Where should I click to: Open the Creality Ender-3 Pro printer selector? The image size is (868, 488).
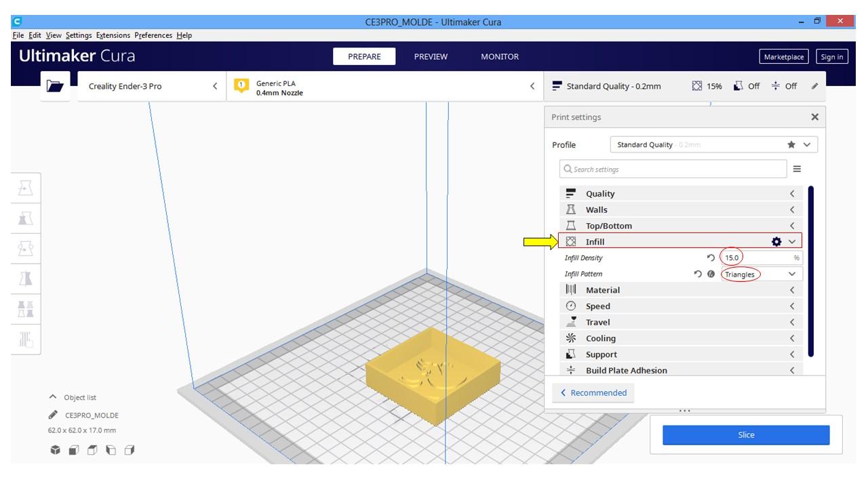coord(153,86)
